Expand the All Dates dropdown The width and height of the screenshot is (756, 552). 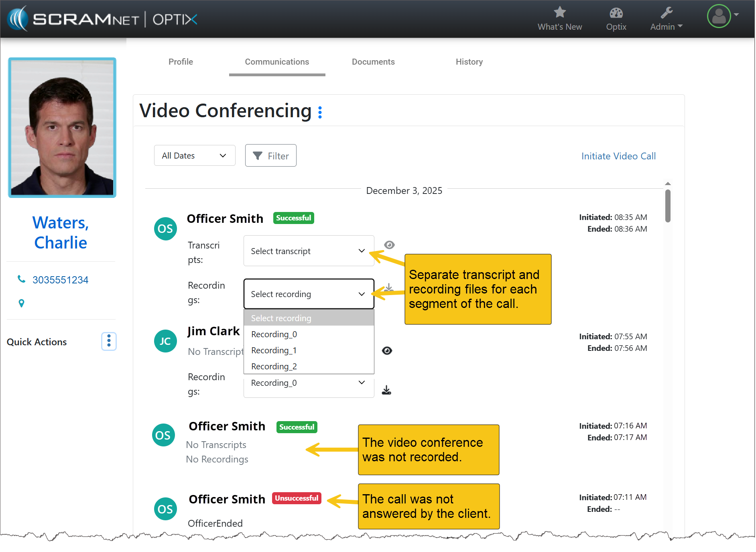195,156
